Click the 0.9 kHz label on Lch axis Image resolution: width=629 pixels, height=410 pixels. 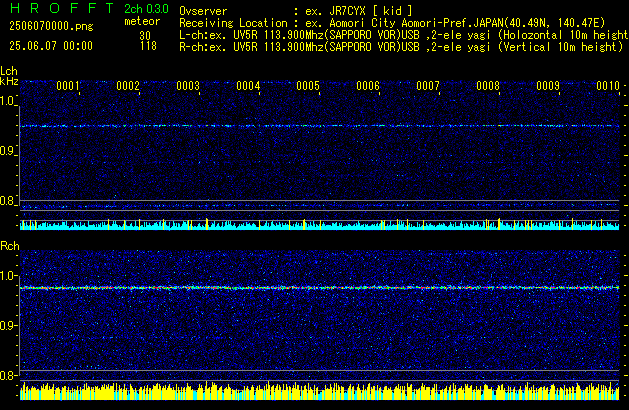(8, 151)
